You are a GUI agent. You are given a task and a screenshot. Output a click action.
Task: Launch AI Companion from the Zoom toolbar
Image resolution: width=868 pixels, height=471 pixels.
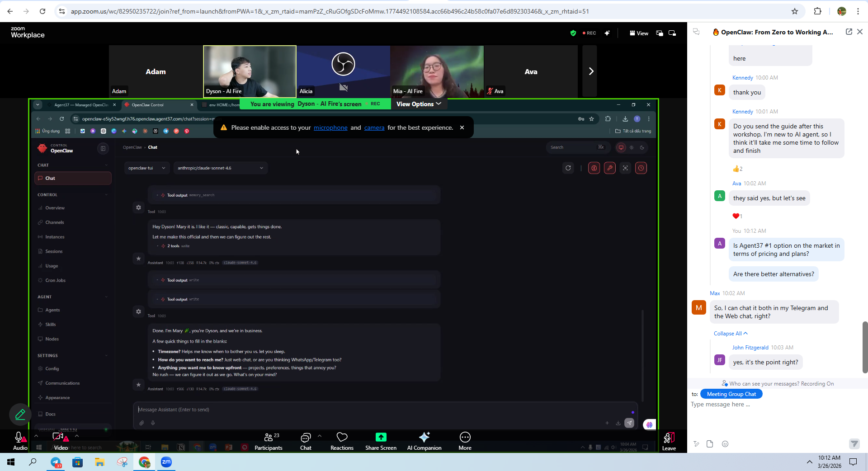pyautogui.click(x=424, y=441)
